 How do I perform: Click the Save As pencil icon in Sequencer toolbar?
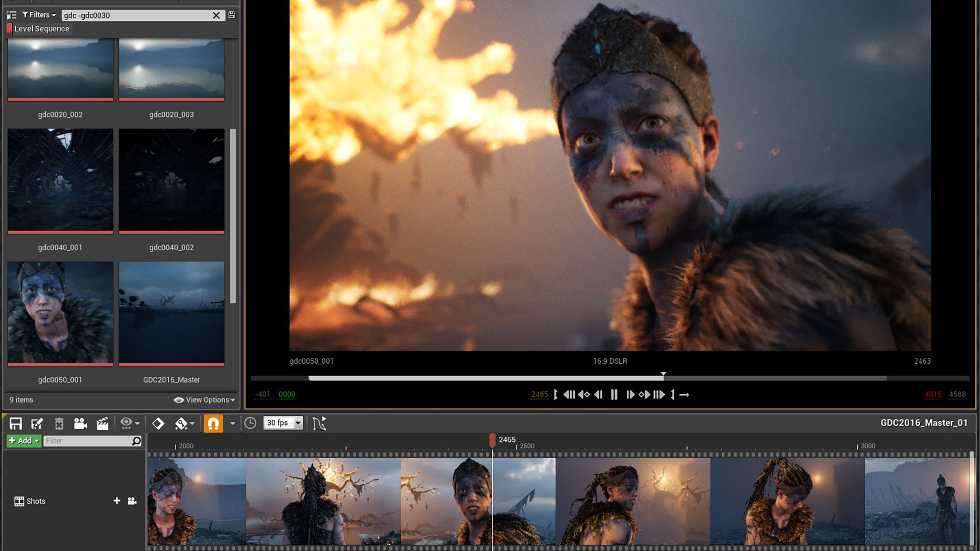coord(37,423)
